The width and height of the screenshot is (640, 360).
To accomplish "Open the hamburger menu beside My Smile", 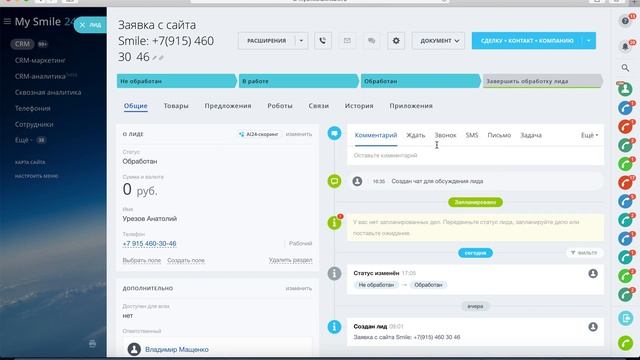I will tap(7, 21).
